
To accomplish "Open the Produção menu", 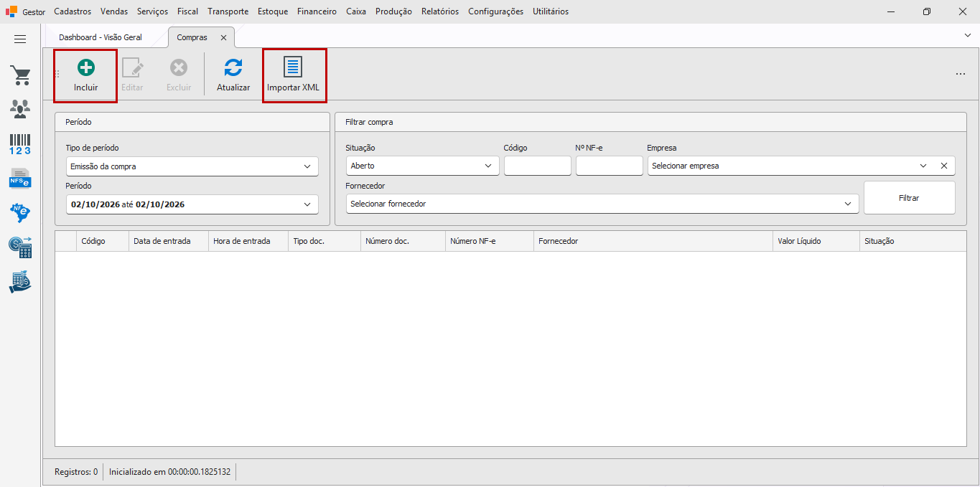I will 393,11.
